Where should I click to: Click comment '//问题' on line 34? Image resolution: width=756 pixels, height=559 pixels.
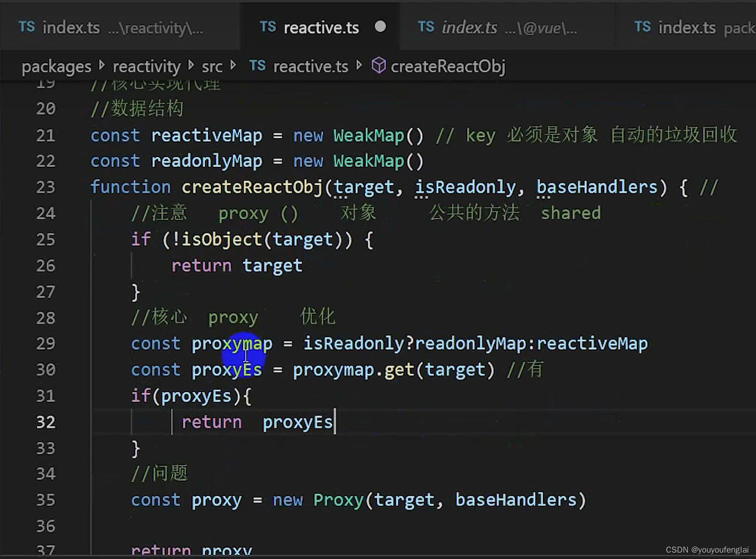pos(159,474)
